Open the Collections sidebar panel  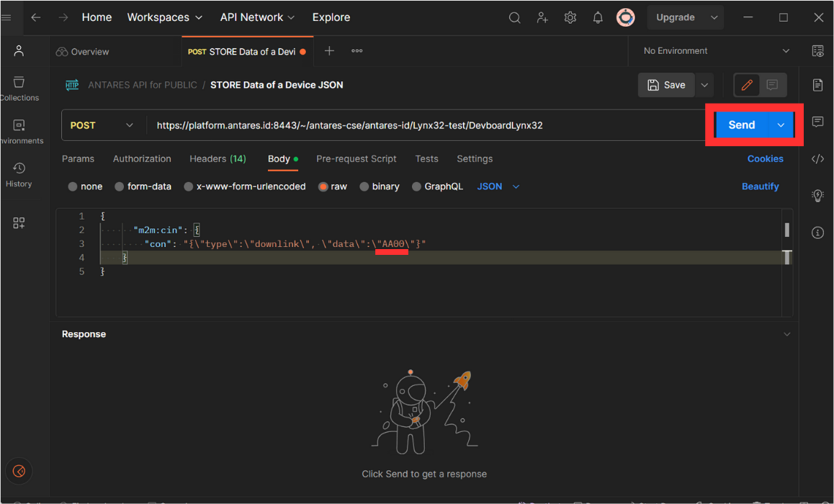point(19,89)
